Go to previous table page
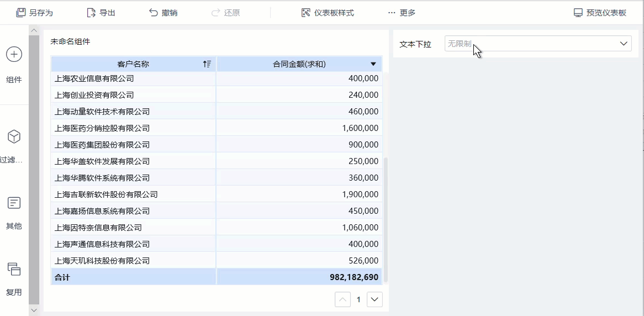This screenshot has height=316, width=644. coord(343,299)
